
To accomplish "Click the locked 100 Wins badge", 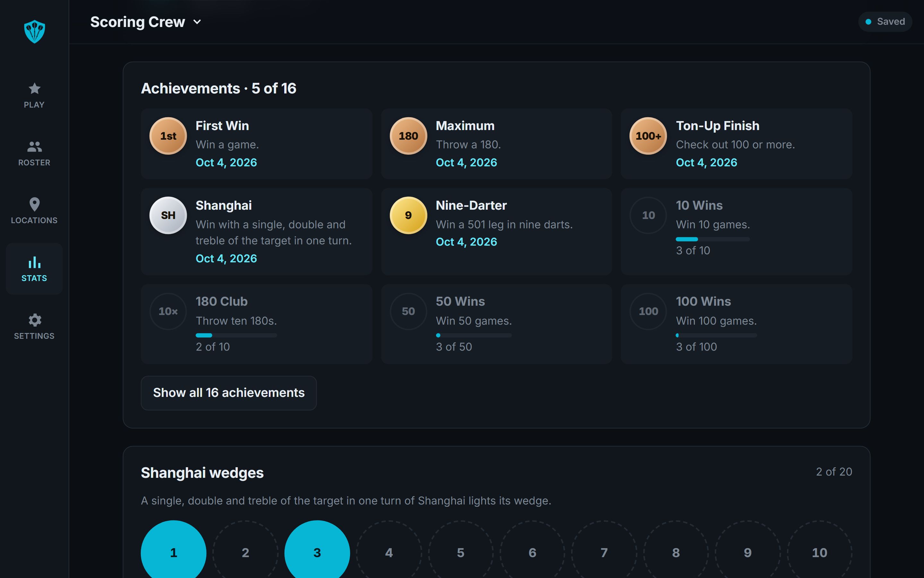I will [648, 311].
